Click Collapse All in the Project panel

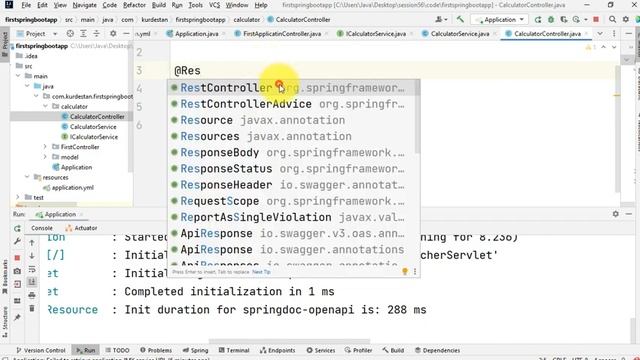[96, 33]
